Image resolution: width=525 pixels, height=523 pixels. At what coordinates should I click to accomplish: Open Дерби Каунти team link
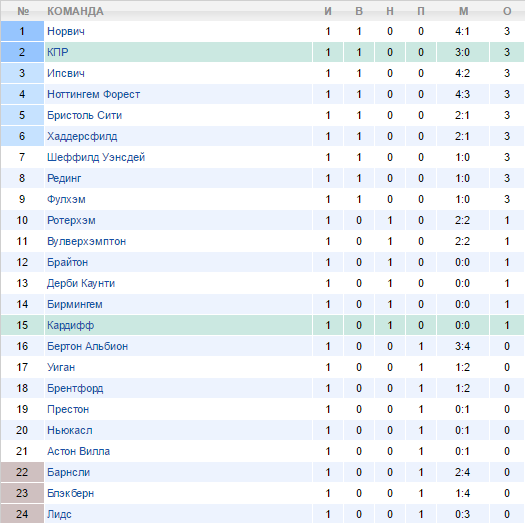tap(81, 283)
